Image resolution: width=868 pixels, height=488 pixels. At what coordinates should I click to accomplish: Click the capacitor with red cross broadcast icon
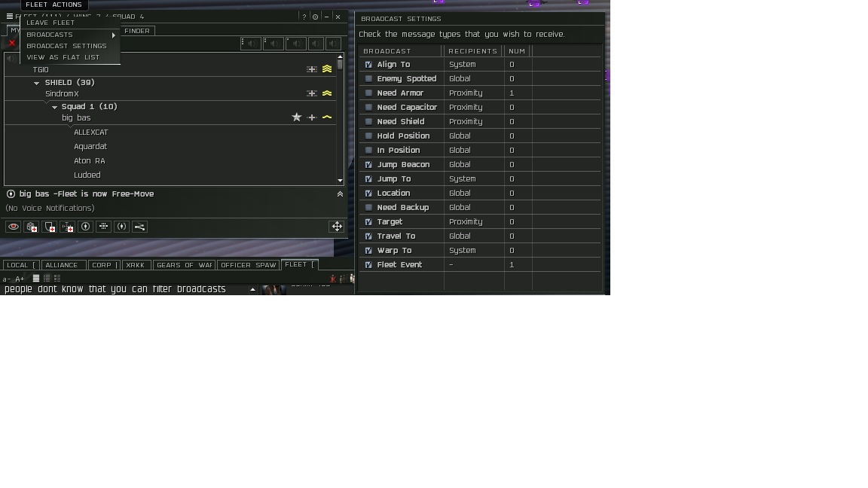(x=68, y=226)
